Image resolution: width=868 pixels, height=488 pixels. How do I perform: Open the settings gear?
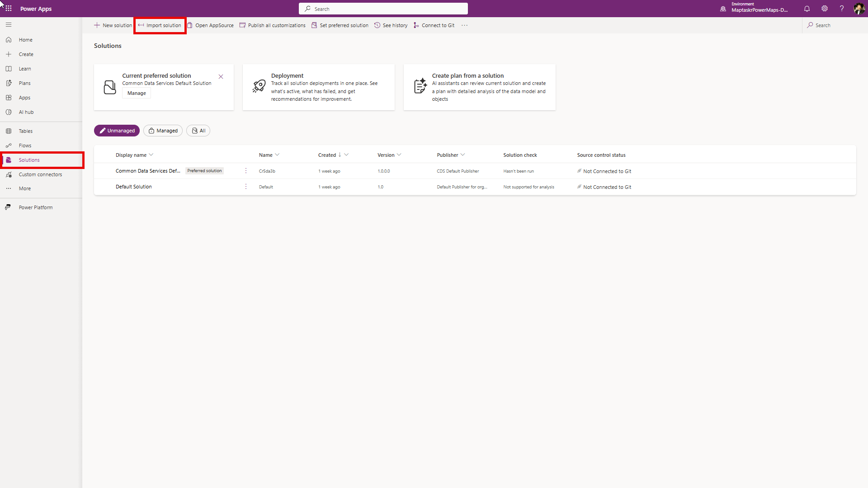824,9
